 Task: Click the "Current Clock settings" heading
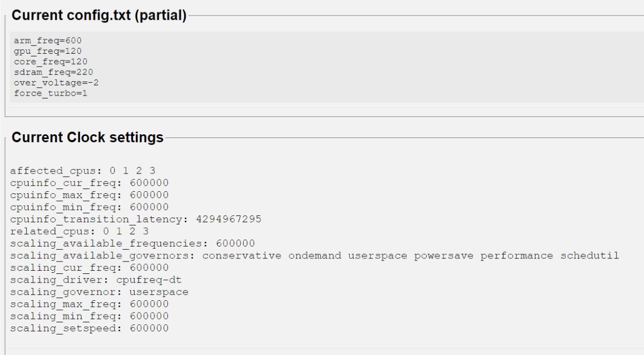tap(87, 137)
